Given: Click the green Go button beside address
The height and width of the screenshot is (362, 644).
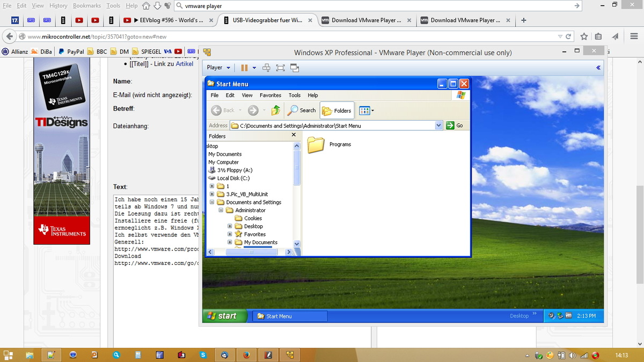Looking at the screenshot, I should [x=455, y=125].
